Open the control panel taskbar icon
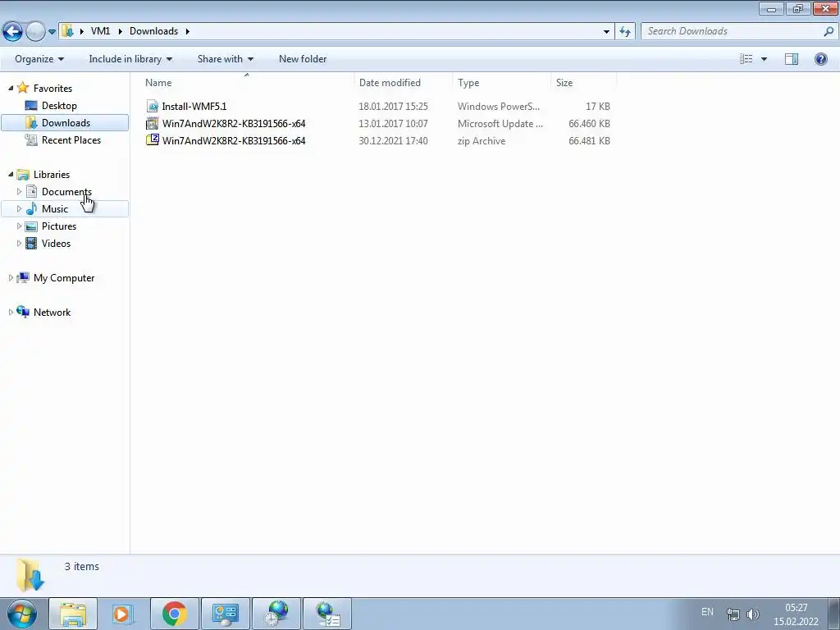The width and height of the screenshot is (840, 630). (x=225, y=614)
